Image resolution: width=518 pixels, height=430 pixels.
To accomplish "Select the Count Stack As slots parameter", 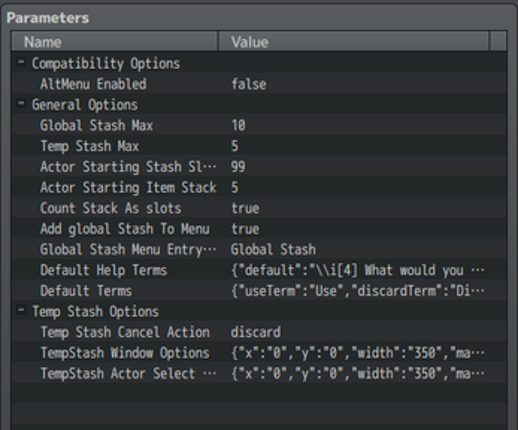I will (111, 208).
